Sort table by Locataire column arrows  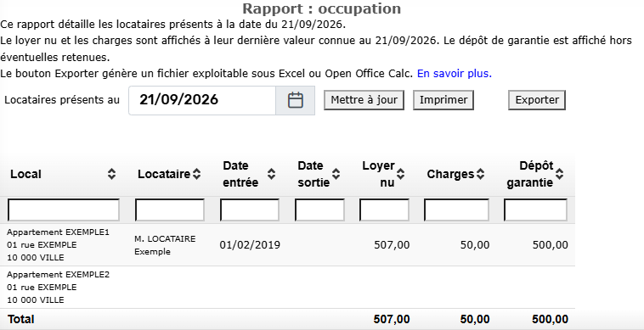[197, 174]
